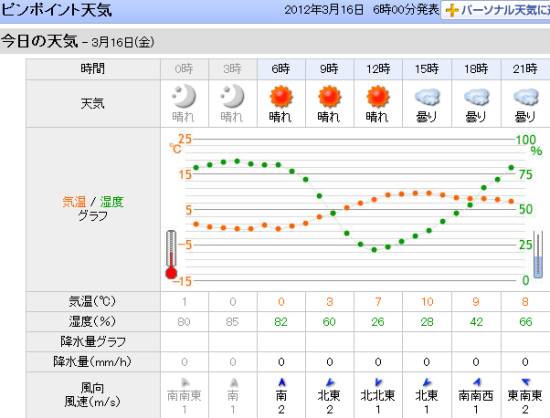Viewport: 550px width, 418px height.
Task: Click the 気温 graph legend label
Action: (x=74, y=202)
